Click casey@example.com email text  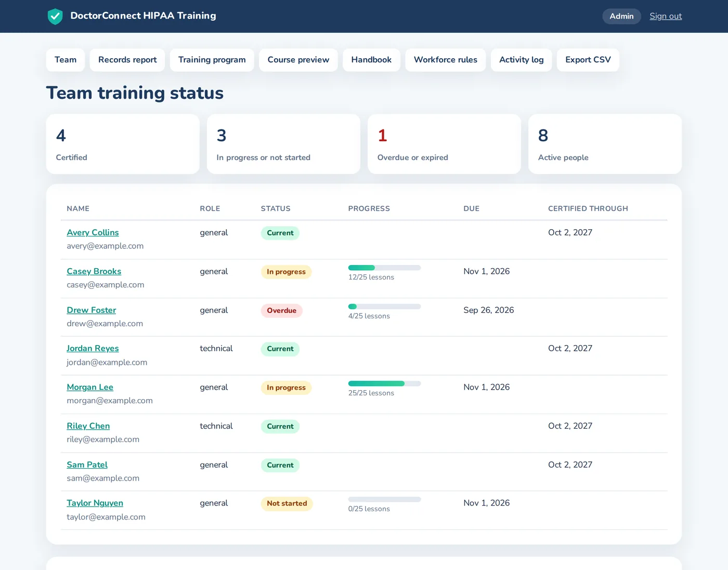coord(106,285)
